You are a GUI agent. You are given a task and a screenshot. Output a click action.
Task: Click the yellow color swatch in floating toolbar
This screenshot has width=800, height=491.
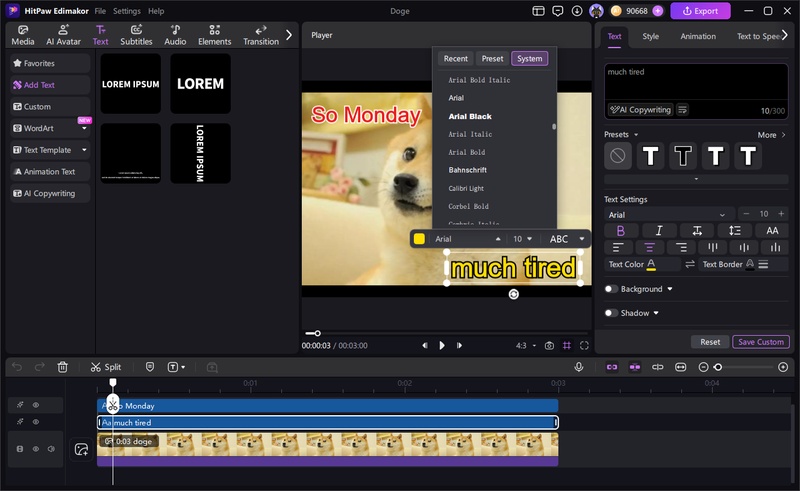(x=419, y=239)
